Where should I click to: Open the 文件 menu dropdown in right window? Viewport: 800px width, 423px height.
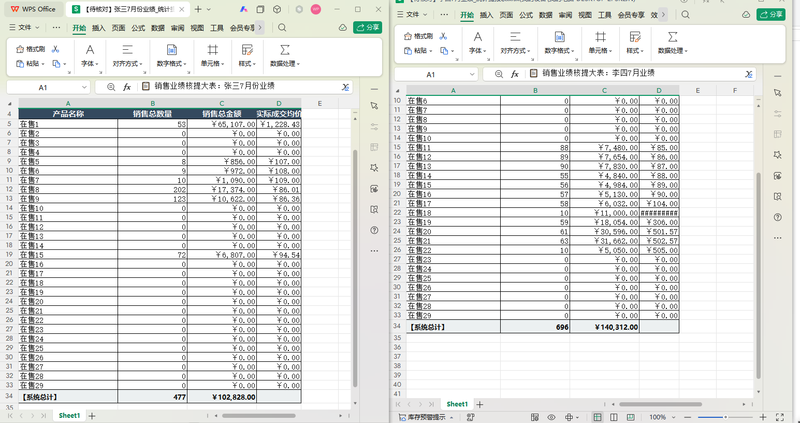[x=413, y=14]
